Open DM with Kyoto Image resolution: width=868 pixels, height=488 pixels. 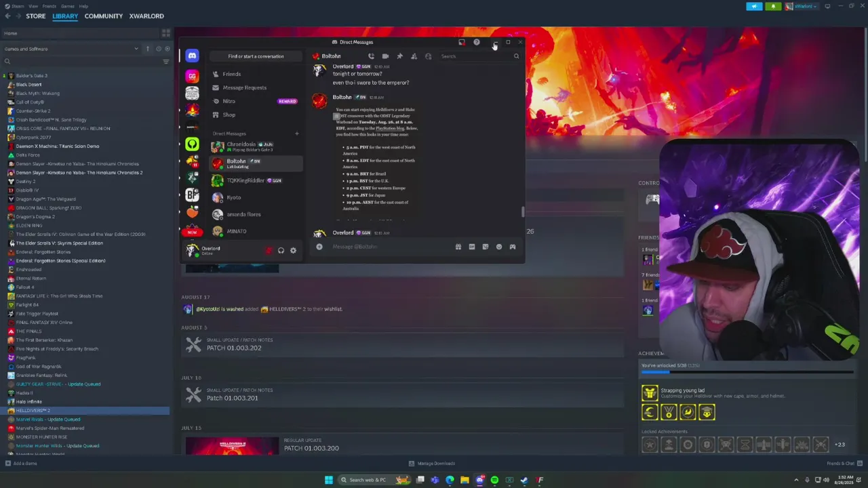click(254, 197)
